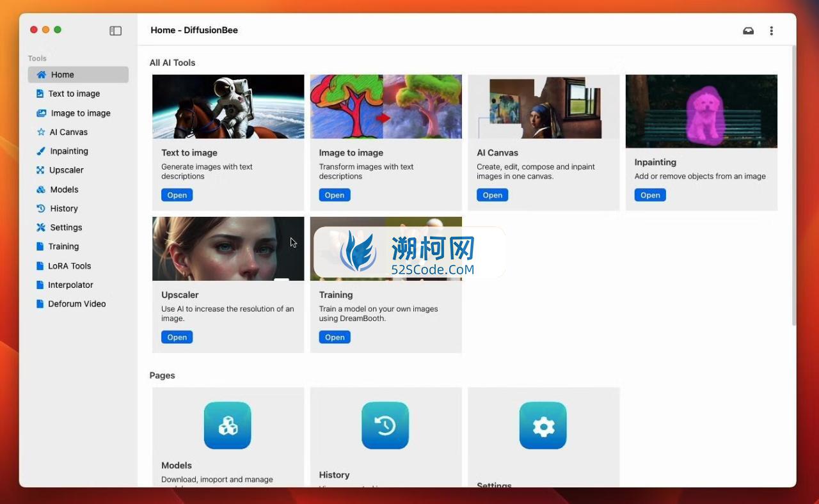
Task: Click 'Generate images with text descriptions' text
Action: point(207,171)
